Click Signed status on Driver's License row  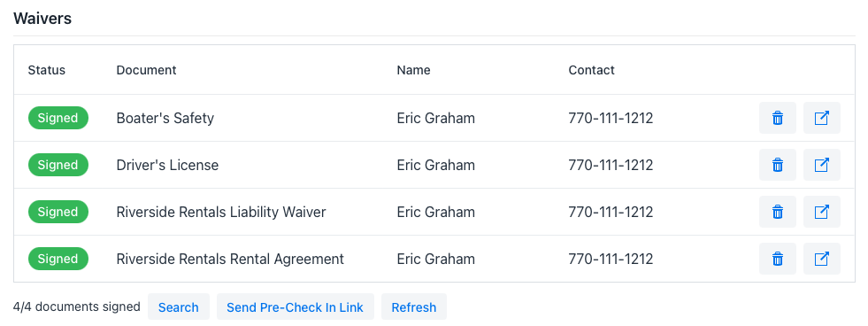(58, 165)
